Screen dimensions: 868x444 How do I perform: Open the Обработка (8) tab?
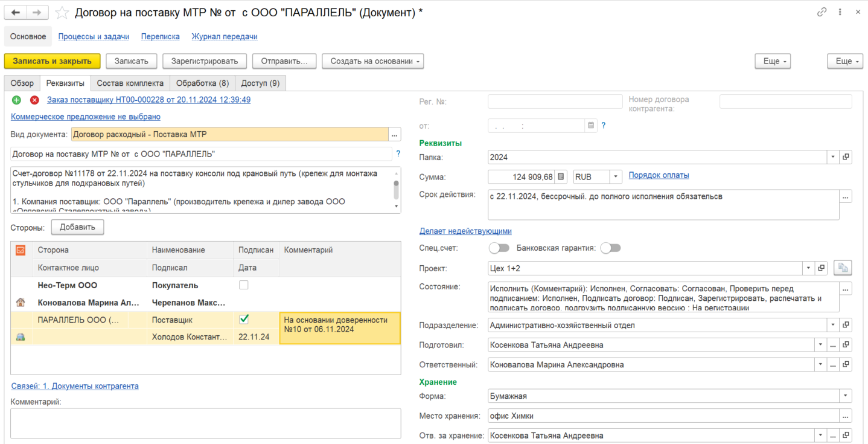202,83
